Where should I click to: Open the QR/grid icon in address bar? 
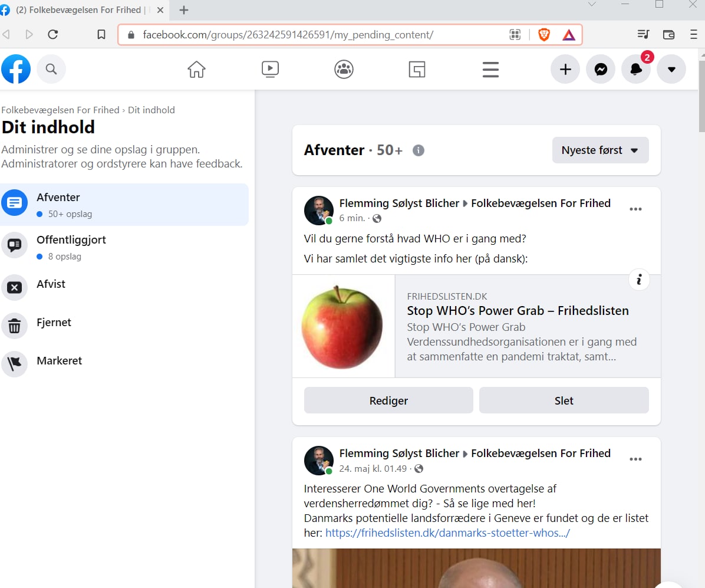coord(515,35)
